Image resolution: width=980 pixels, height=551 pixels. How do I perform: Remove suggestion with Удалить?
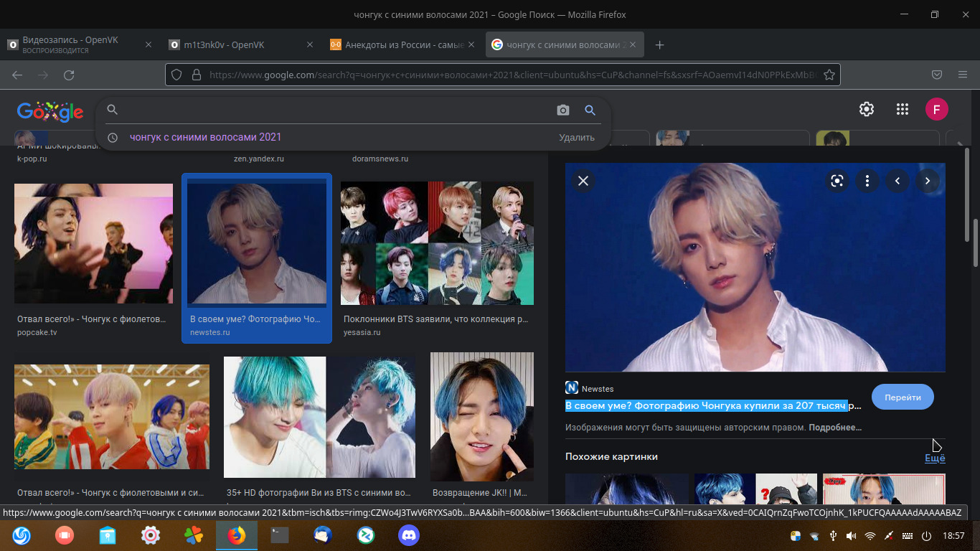coord(577,138)
